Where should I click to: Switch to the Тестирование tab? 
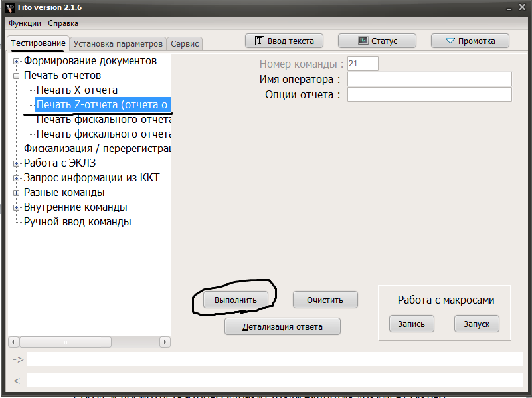point(38,43)
